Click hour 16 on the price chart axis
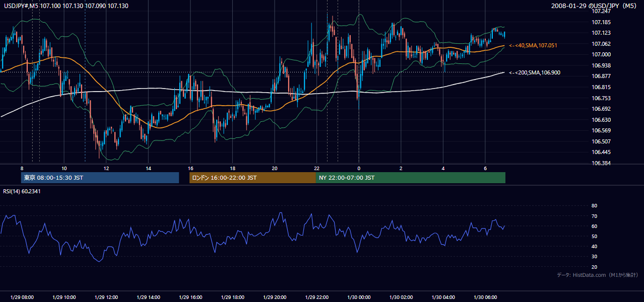This screenshot has height=302, width=644. [190, 168]
